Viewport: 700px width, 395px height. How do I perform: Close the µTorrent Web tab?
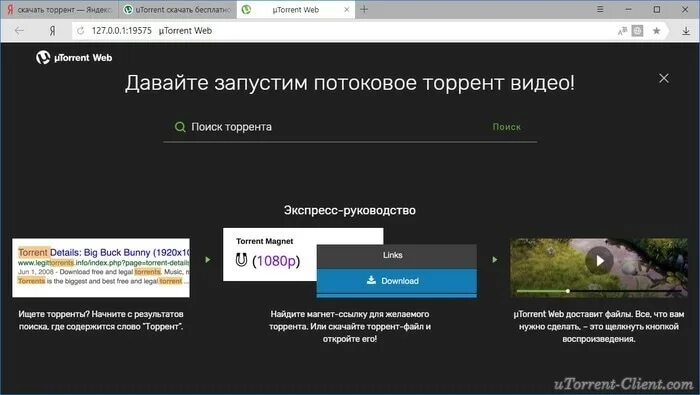tap(346, 9)
